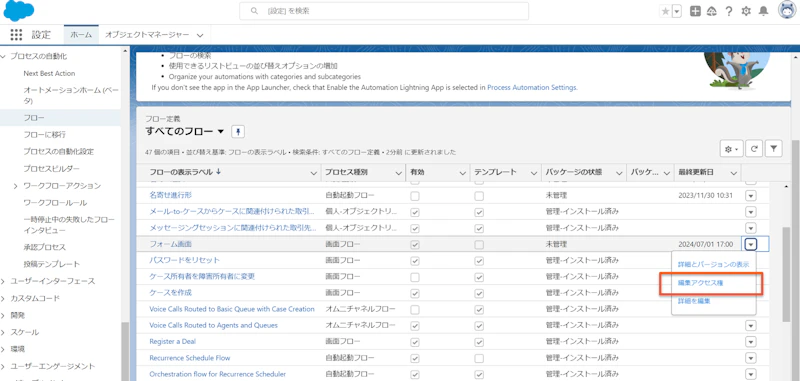This screenshot has height=381, width=800.
Task: Open column menu for プロセス種別
Action: click(x=398, y=173)
